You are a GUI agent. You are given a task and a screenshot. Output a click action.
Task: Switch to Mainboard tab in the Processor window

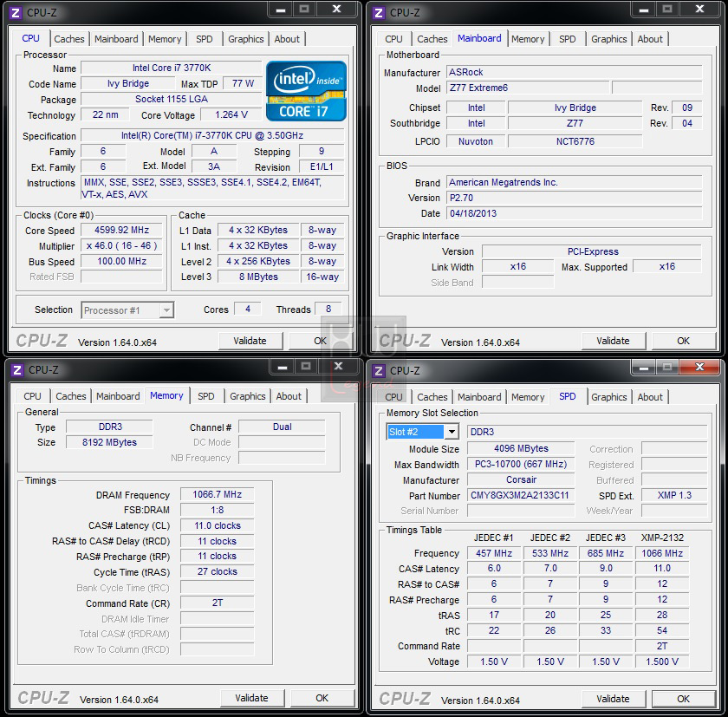click(116, 39)
